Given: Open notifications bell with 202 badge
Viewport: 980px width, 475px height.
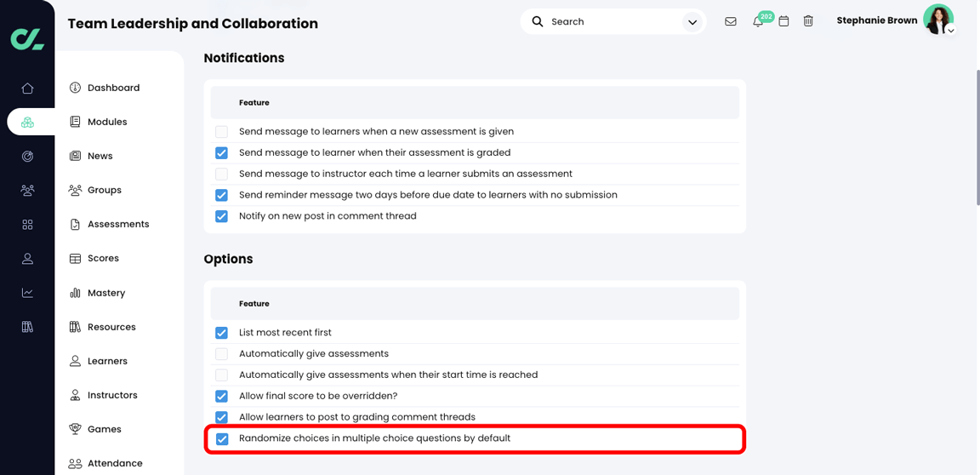Looking at the screenshot, I should point(760,20).
